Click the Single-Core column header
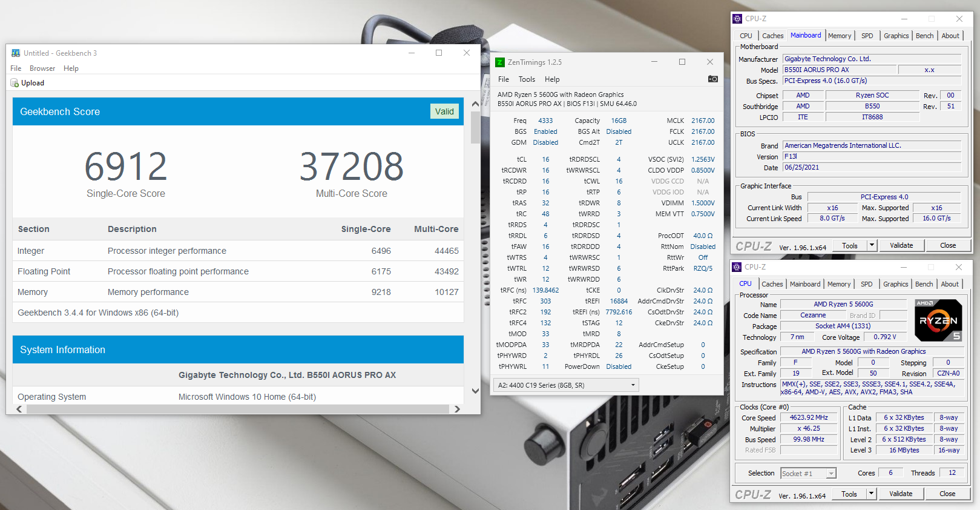980x510 pixels. [366, 229]
